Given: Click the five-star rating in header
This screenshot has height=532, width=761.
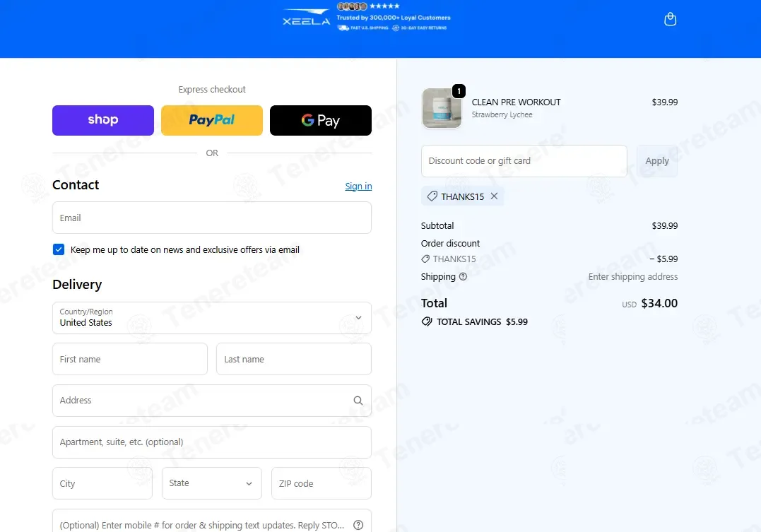Looking at the screenshot, I should pos(384,6).
